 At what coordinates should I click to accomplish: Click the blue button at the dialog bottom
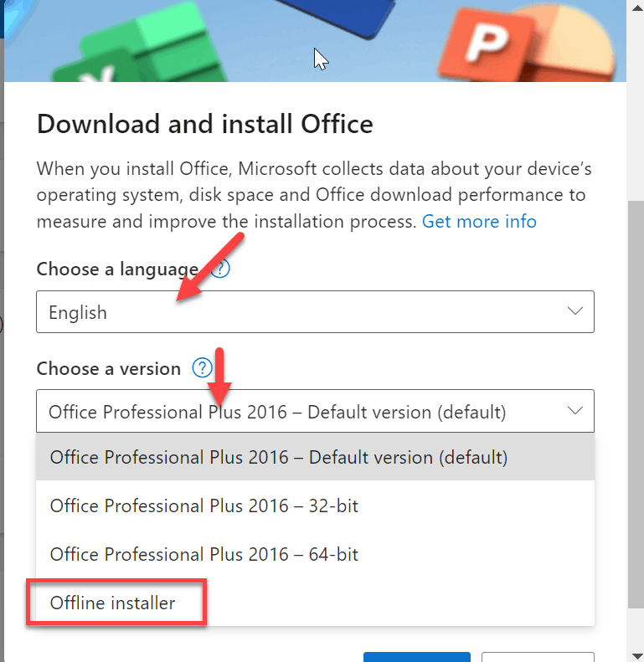[417, 657]
